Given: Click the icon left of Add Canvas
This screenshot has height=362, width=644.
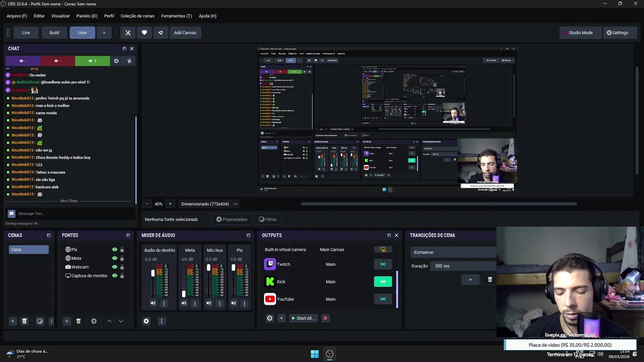Looking at the screenshot, I should click(x=160, y=33).
